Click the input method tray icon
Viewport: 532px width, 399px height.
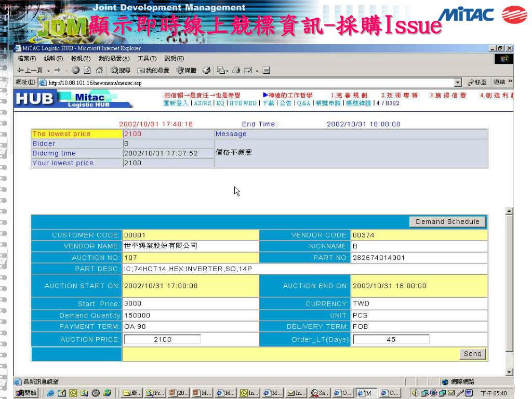(x=469, y=393)
